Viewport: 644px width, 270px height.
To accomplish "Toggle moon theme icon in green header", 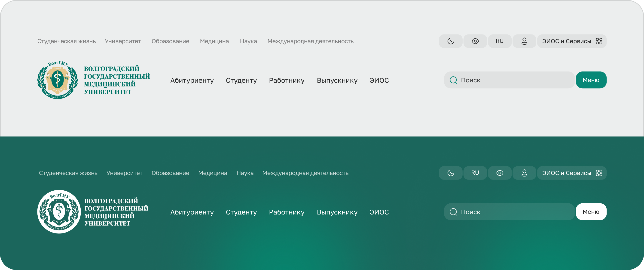I will coord(451,173).
